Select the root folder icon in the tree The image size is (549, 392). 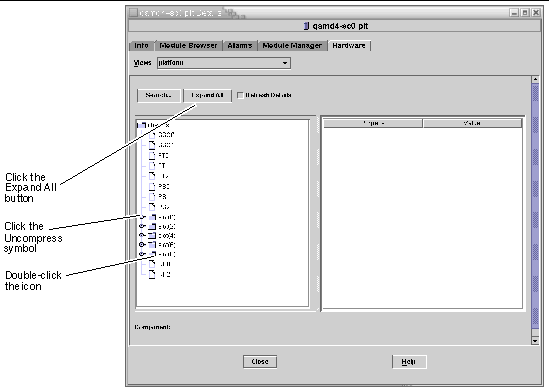(x=142, y=125)
